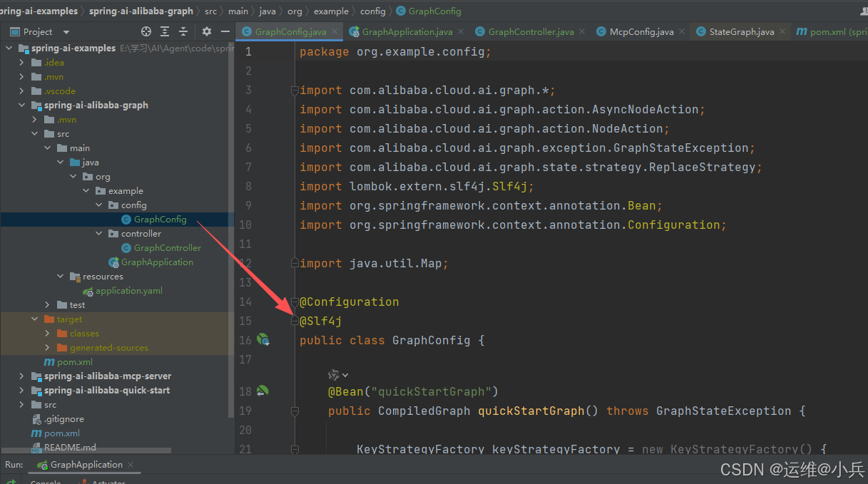Screen dimensions: 868x484
Task: Expand all in Project panel toolbar
Action: 165,31
